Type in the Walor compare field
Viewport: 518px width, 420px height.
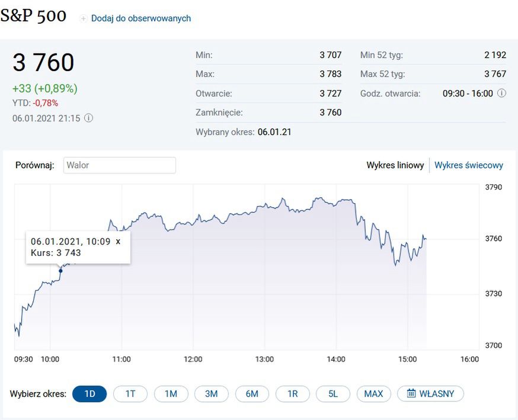(119, 165)
